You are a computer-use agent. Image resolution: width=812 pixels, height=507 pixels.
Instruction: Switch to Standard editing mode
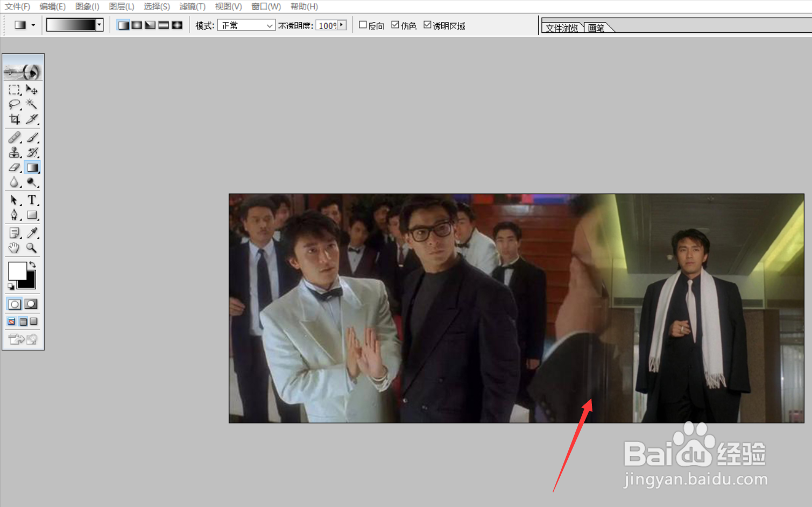15,304
